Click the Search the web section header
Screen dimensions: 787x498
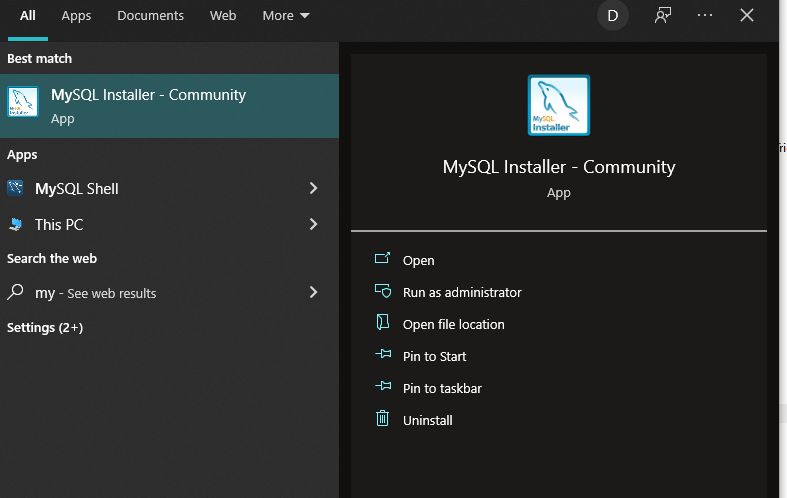tap(52, 259)
